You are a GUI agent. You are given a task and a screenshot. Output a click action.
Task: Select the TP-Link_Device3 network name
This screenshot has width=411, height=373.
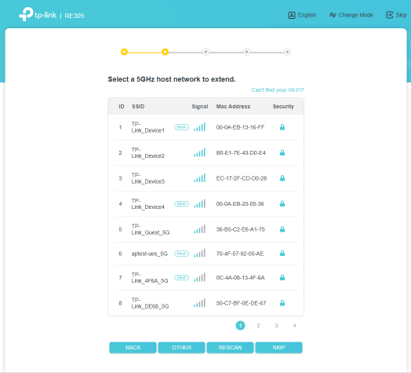tap(148, 178)
